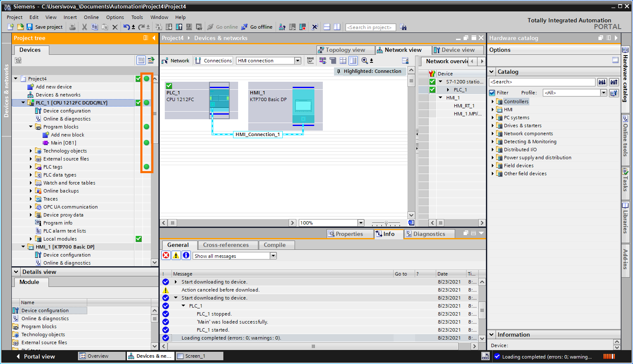The height and width of the screenshot is (364, 633).
Task: Click the Print icon in toolbar
Action: coord(72,27)
